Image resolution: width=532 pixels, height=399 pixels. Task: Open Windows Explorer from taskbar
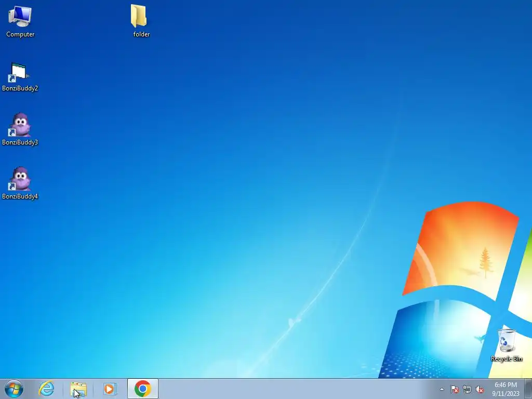(78, 389)
